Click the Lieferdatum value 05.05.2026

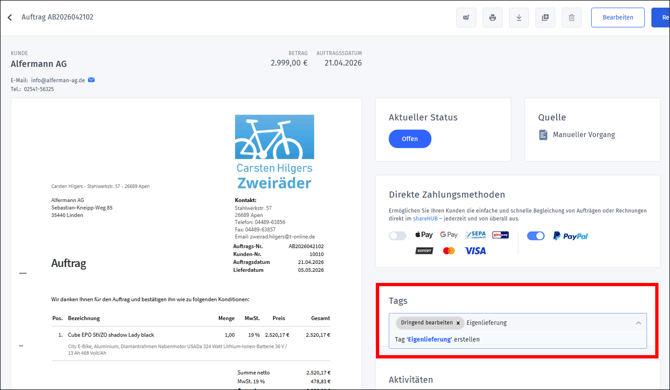click(x=311, y=270)
